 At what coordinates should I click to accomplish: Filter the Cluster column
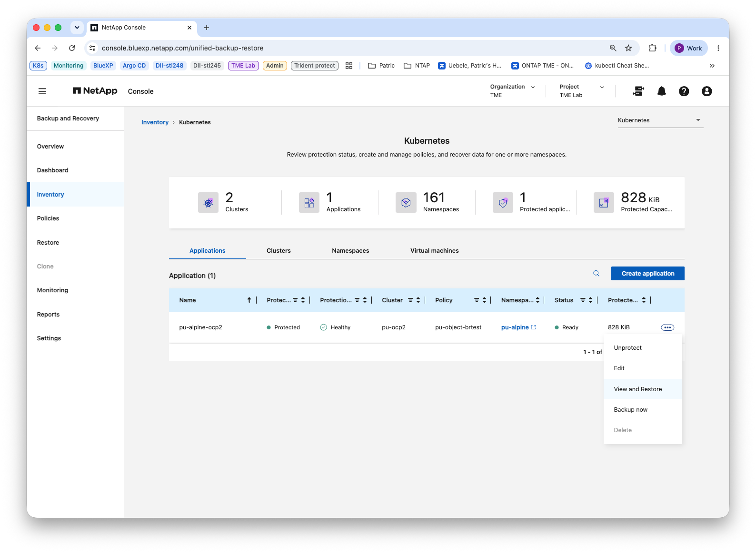pyautogui.click(x=410, y=300)
